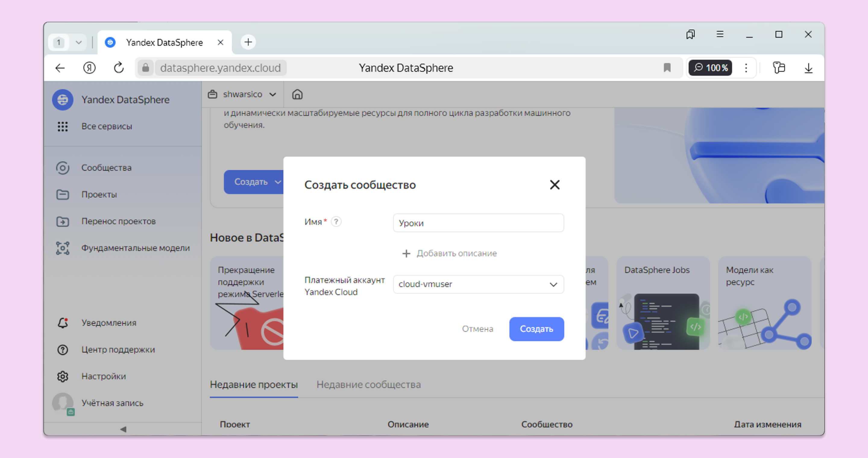Switch to Недавние сообщества tab

coord(369,384)
